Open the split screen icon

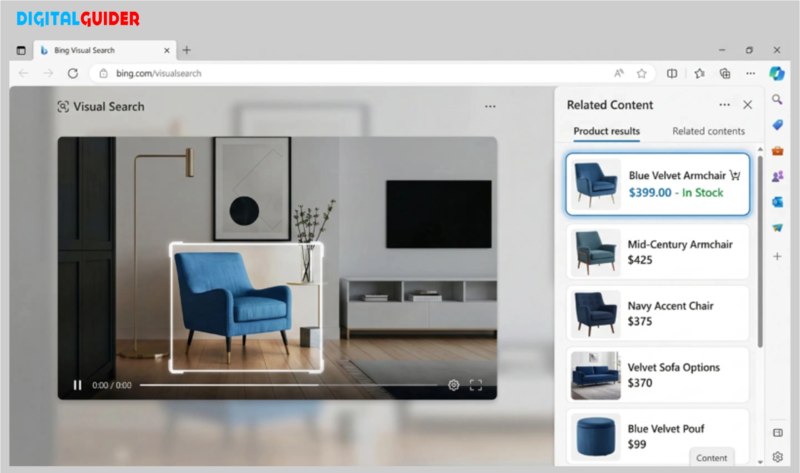(x=672, y=73)
